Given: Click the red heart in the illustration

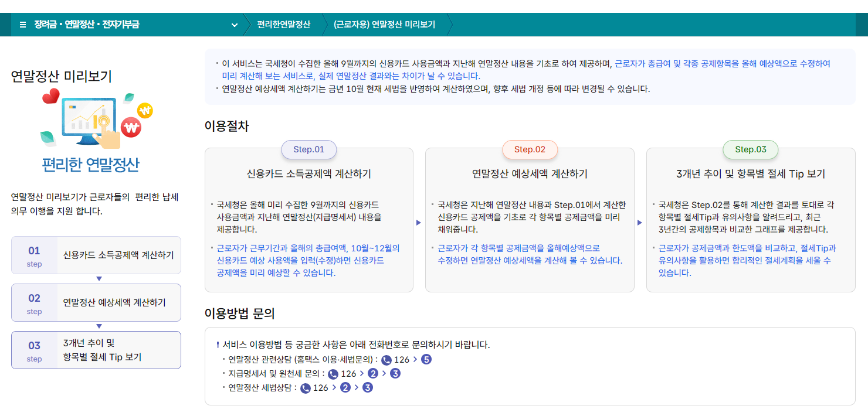Looking at the screenshot, I should tap(52, 96).
